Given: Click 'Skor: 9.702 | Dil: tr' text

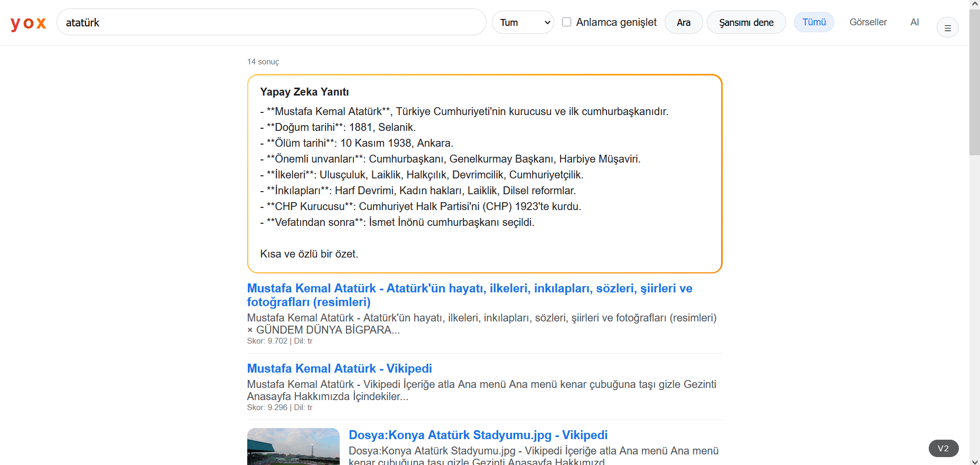Looking at the screenshot, I should pyautogui.click(x=280, y=341).
